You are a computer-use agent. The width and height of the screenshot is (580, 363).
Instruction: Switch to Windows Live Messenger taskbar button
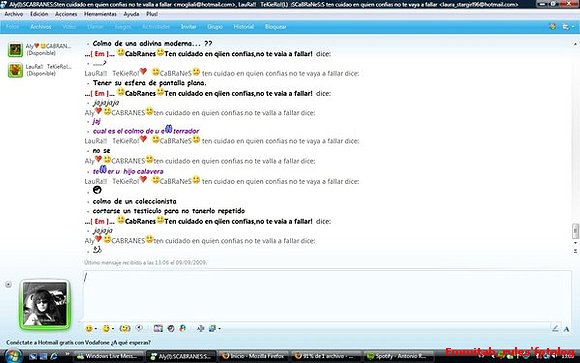click(x=108, y=356)
